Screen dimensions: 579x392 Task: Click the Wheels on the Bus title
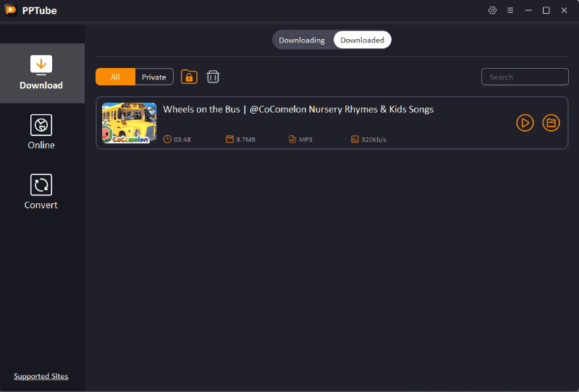[x=298, y=109]
